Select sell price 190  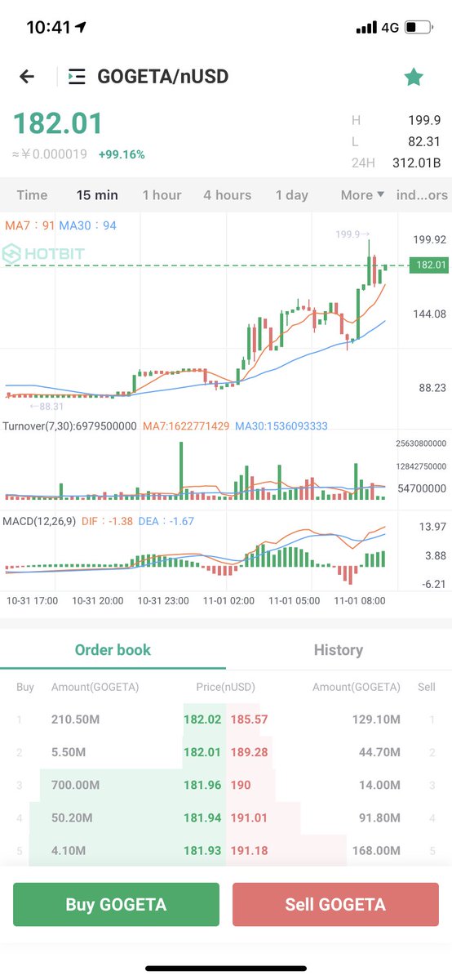pyautogui.click(x=241, y=785)
